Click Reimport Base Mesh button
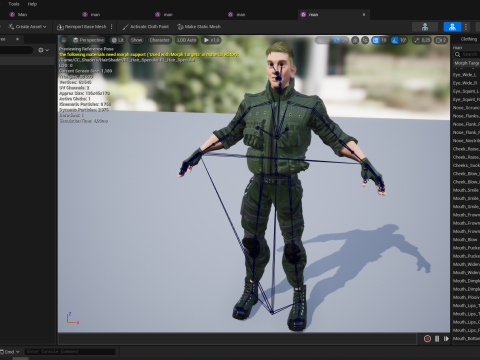Viewport: 480px width, 360px height. (82, 27)
